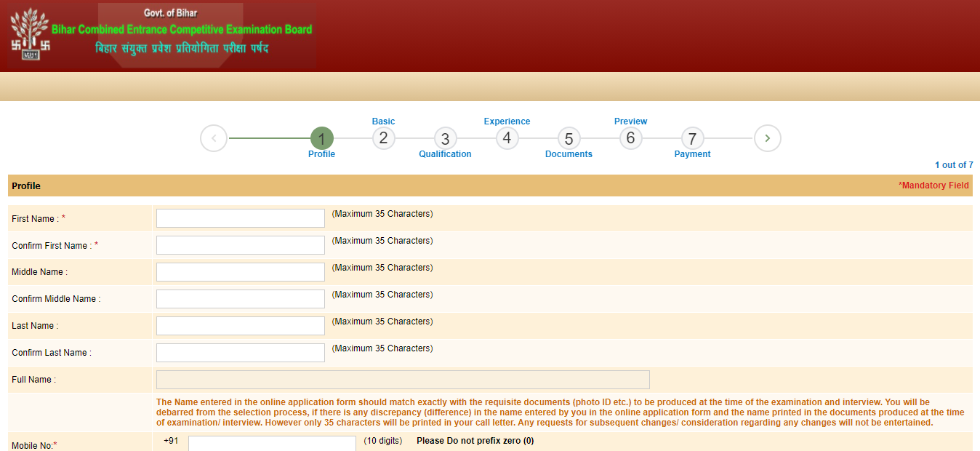Click the next step arrow in wizard
This screenshot has height=451, width=980.
[x=767, y=138]
